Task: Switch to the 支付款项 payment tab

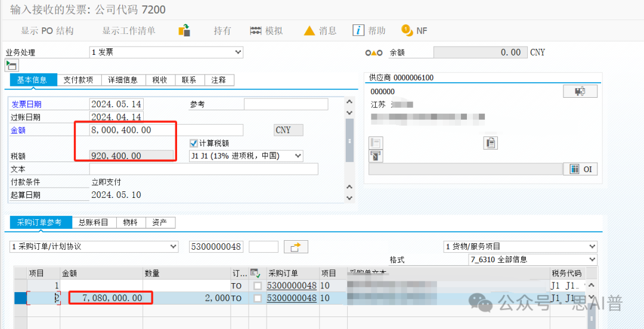Action: (x=78, y=80)
